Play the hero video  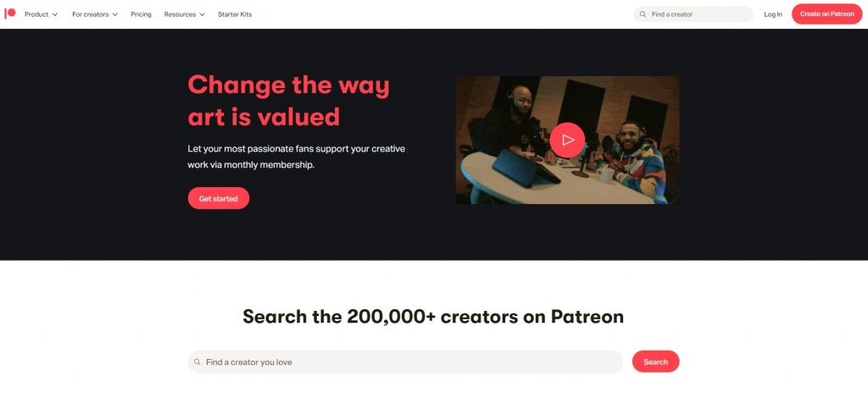[x=567, y=140]
